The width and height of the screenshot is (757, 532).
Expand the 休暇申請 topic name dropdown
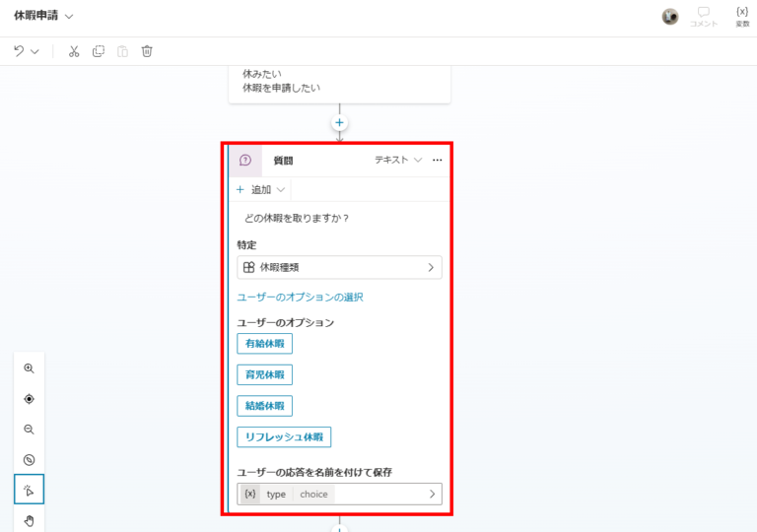[69, 17]
